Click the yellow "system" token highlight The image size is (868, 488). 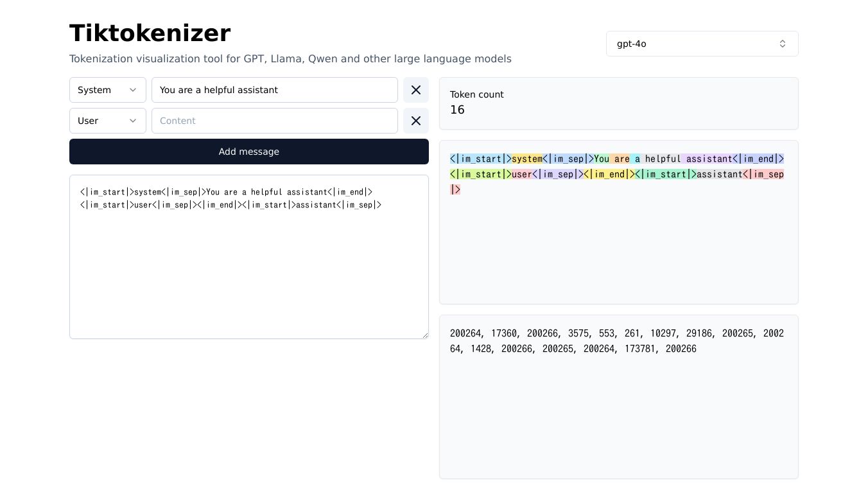527,159
